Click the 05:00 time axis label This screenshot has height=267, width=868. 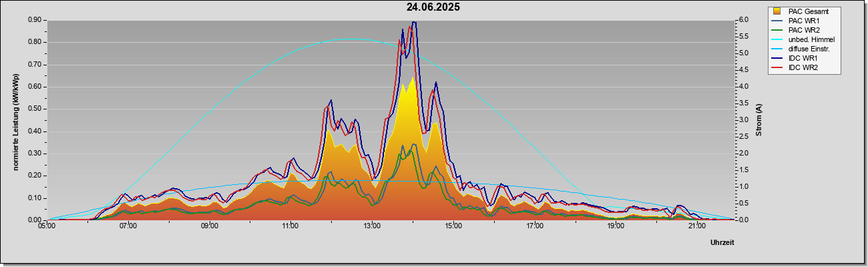click(x=47, y=226)
